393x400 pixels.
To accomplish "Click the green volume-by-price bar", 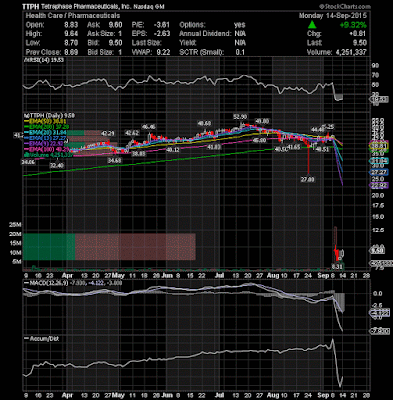I will [x=49, y=247].
